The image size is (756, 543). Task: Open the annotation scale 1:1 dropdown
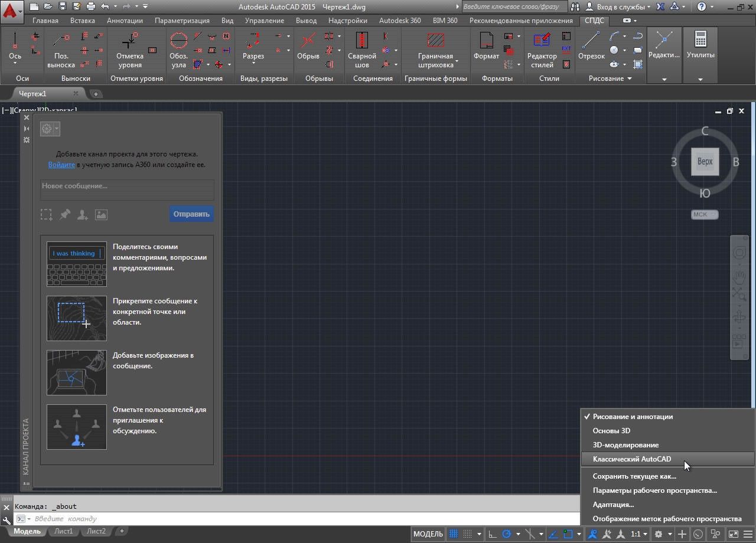point(639,534)
